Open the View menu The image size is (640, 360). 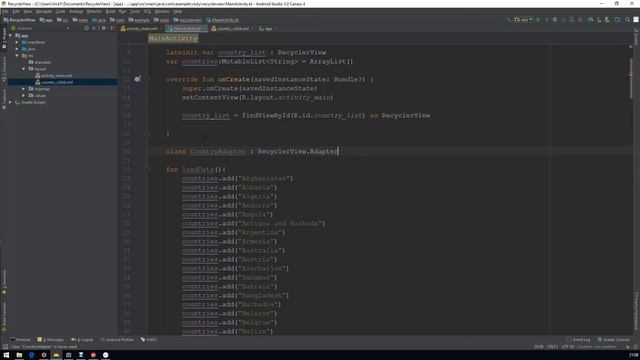click(x=27, y=11)
